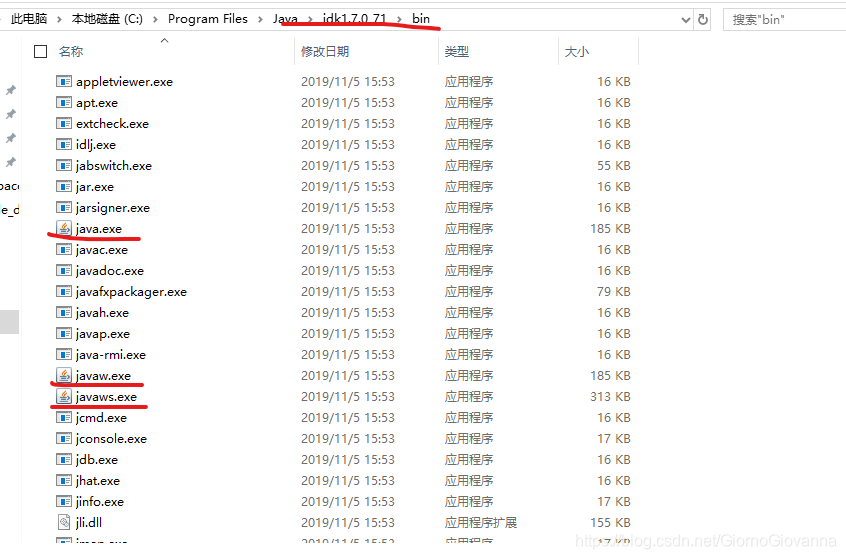
Task: Click the jli.dll file icon
Action: pos(64,522)
